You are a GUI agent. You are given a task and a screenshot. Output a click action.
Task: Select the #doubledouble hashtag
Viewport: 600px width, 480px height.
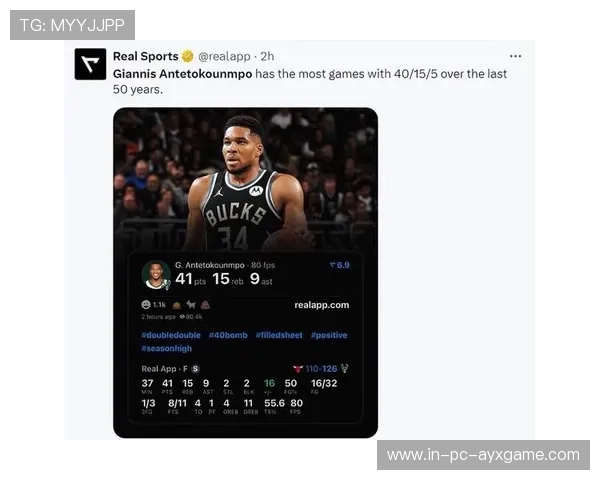[171, 335]
